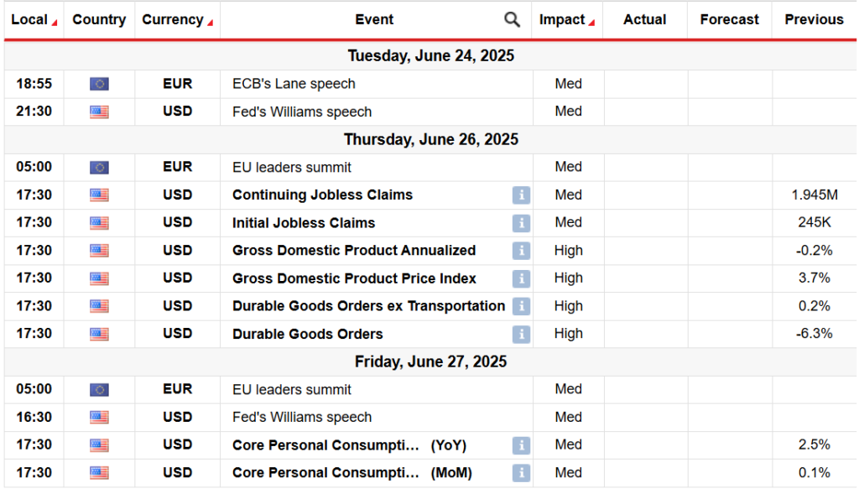Screen dimensions: 859x504
Task: Open info icon for Core Personal Consumption MoM
Action: pyautogui.click(x=521, y=473)
